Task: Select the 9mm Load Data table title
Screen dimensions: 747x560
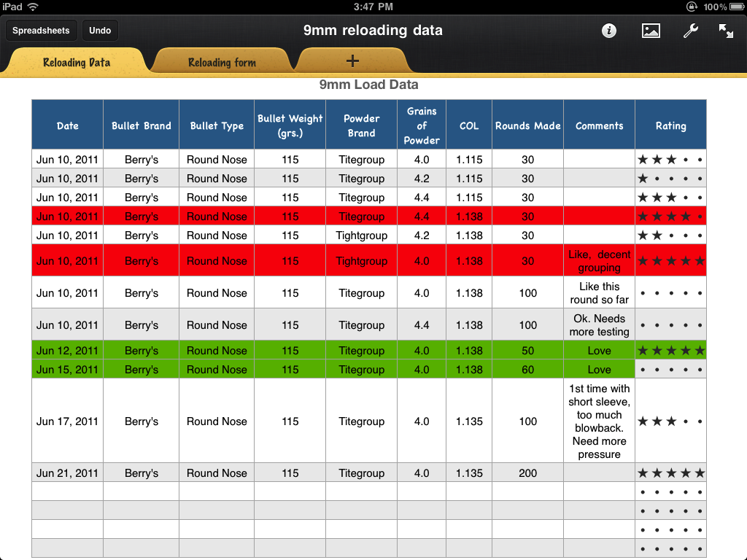Action: 368,85
